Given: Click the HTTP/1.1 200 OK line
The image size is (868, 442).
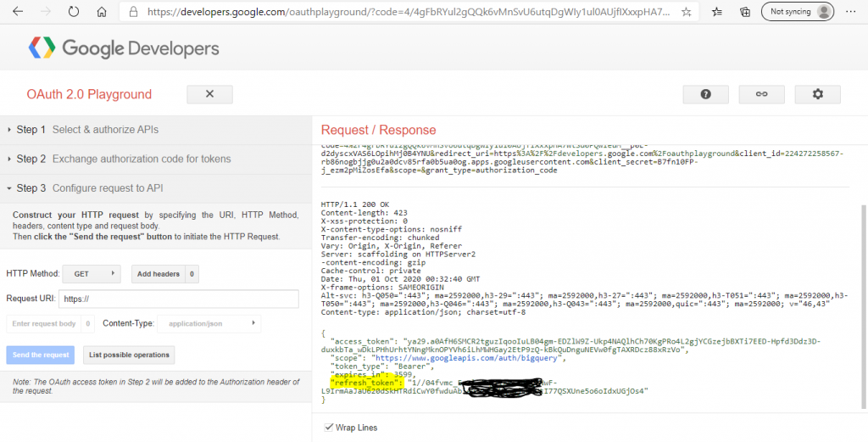Looking at the screenshot, I should click(355, 204).
